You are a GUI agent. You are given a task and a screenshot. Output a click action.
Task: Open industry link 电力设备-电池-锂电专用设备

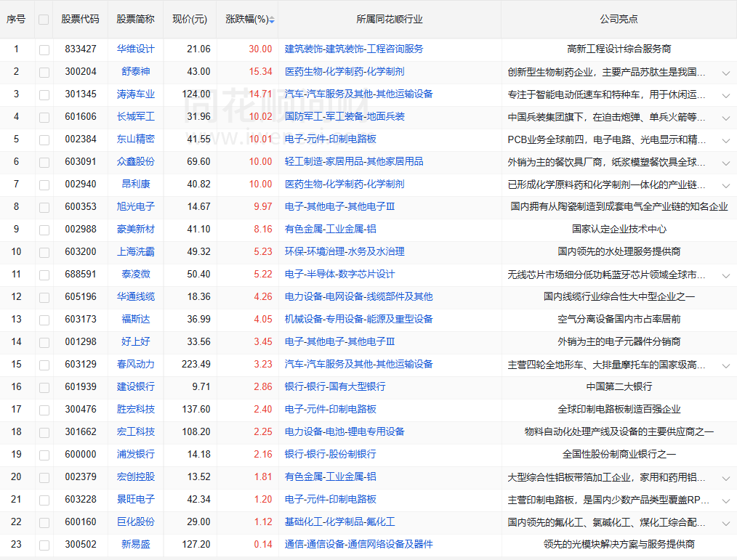click(x=345, y=431)
